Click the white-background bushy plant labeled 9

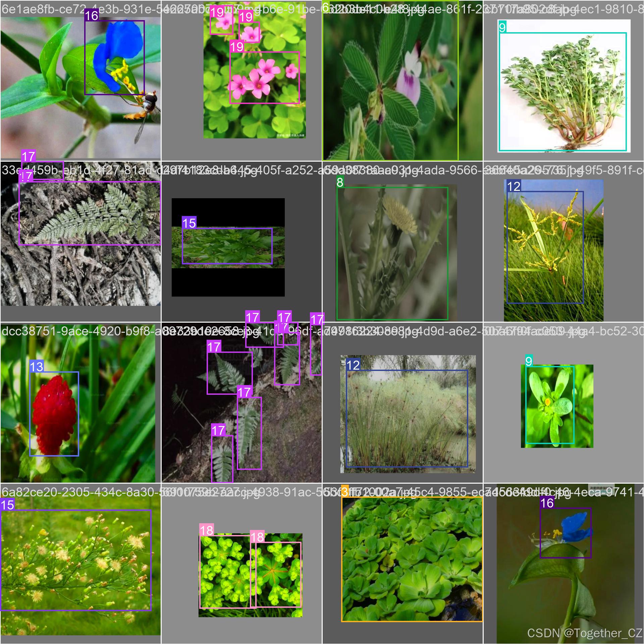pyautogui.click(x=562, y=92)
